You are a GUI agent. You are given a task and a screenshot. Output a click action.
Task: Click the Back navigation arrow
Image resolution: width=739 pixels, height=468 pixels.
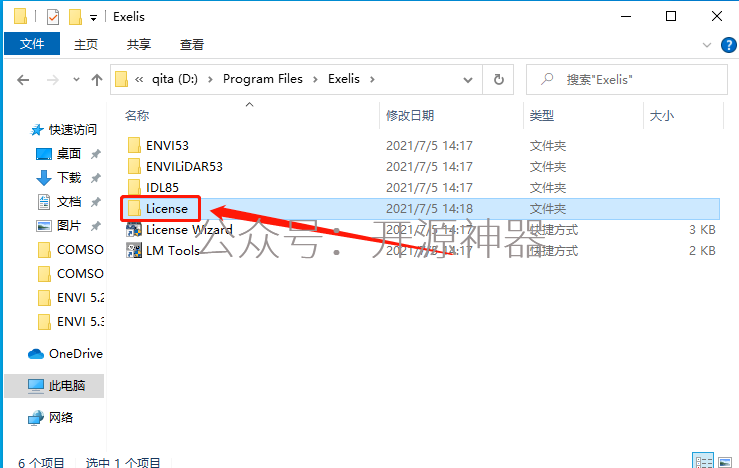[x=23, y=80]
